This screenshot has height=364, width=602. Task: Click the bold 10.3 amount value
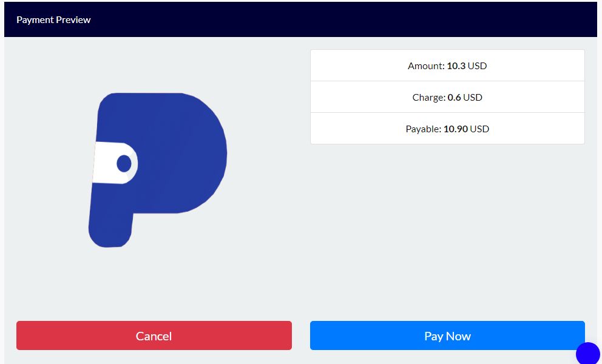coord(456,66)
